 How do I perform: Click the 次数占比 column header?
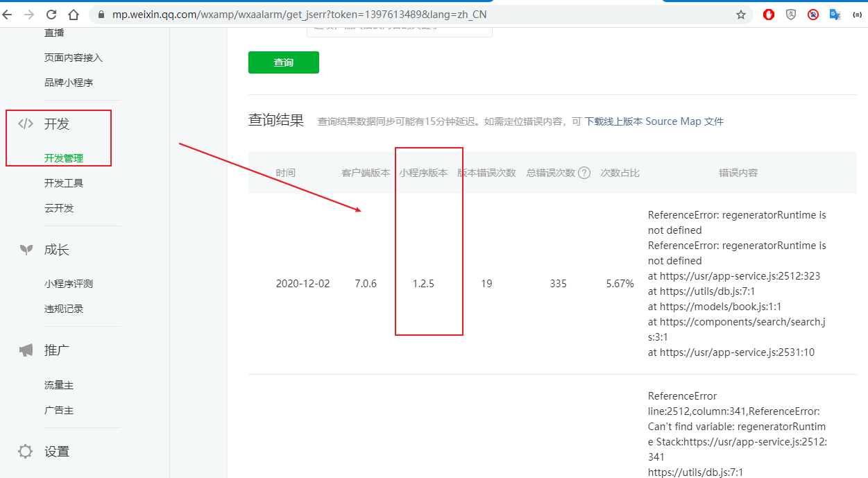point(620,173)
